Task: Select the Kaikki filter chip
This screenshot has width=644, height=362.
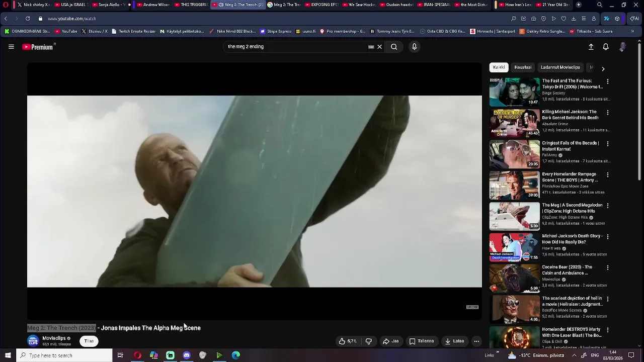Action: tap(499, 67)
